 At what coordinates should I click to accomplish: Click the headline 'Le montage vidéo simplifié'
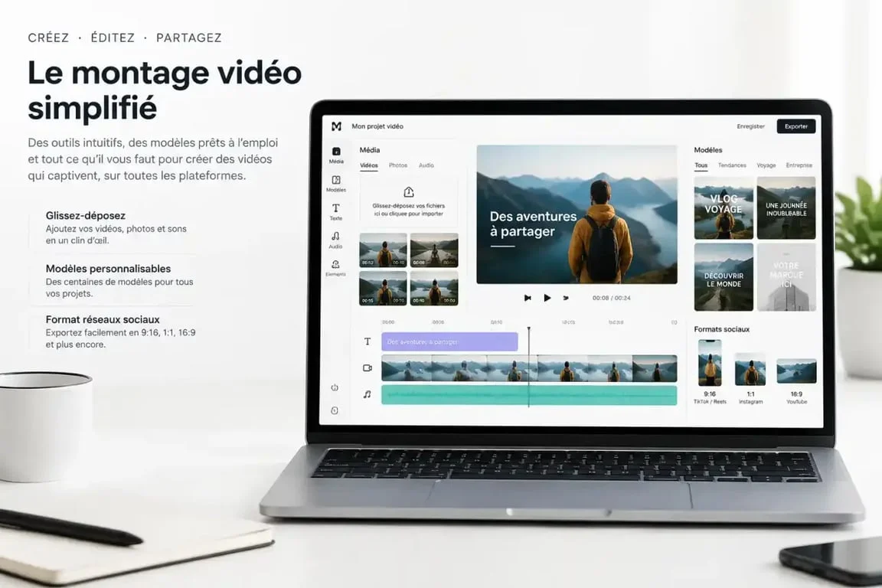point(165,90)
